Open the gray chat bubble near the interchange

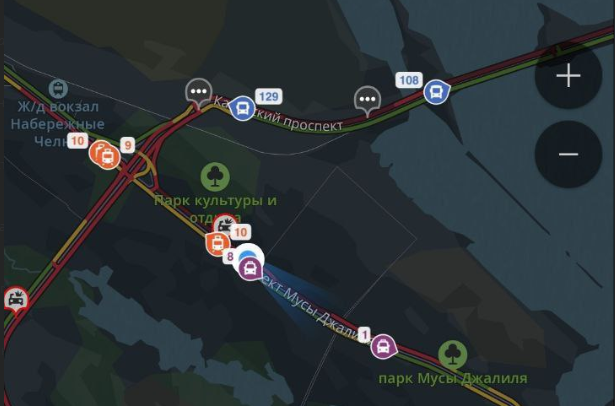coord(199,93)
